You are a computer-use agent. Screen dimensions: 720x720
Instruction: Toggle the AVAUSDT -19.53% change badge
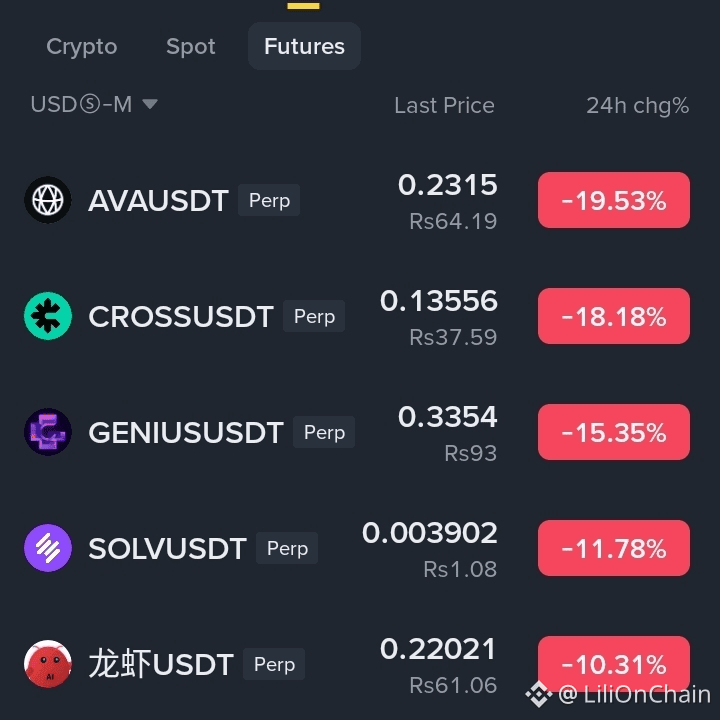click(614, 200)
